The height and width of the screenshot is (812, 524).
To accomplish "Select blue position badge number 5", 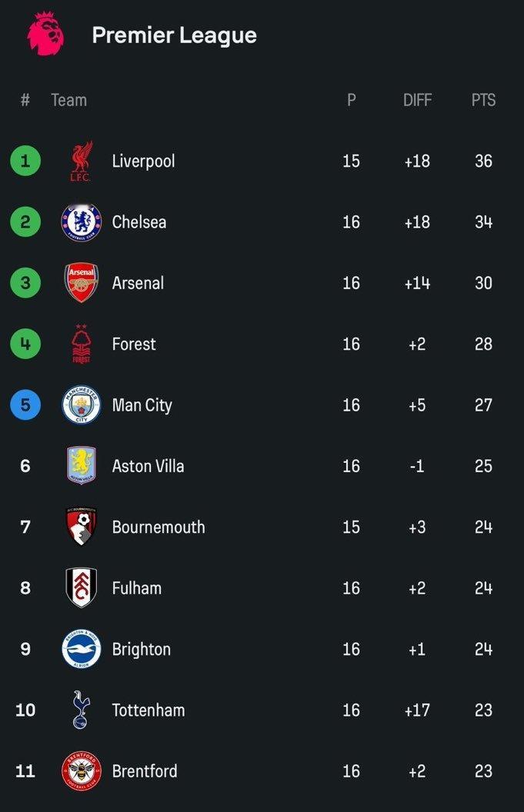I will tap(25, 405).
